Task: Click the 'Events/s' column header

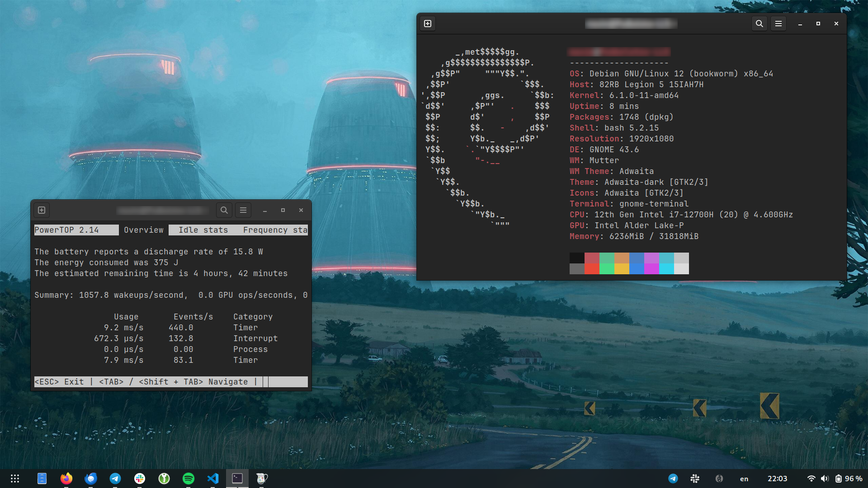Action: [193, 317]
